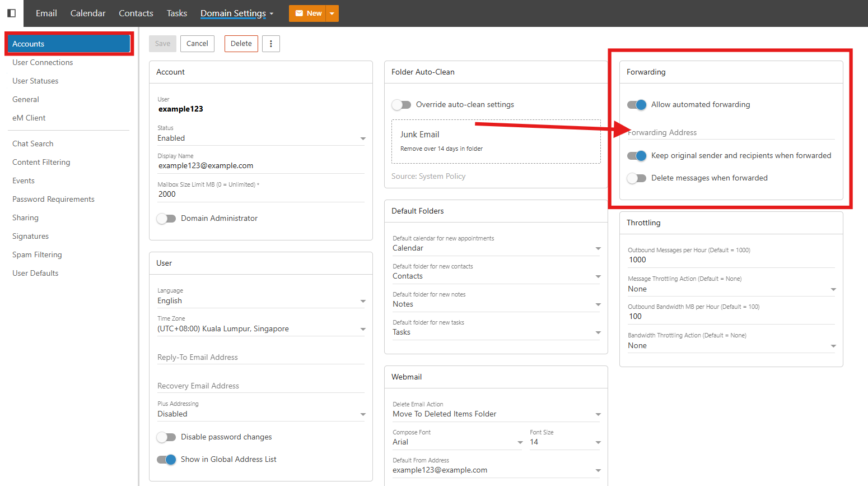This screenshot has width=868, height=486.
Task: Toggle Keep original sender and recipients
Action: (637, 156)
